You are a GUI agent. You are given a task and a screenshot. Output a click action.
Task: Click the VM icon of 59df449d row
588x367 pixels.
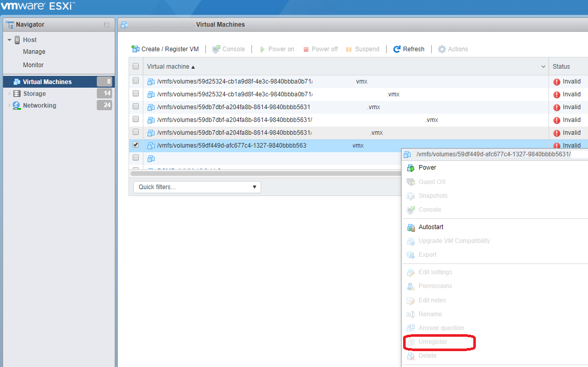coord(151,146)
